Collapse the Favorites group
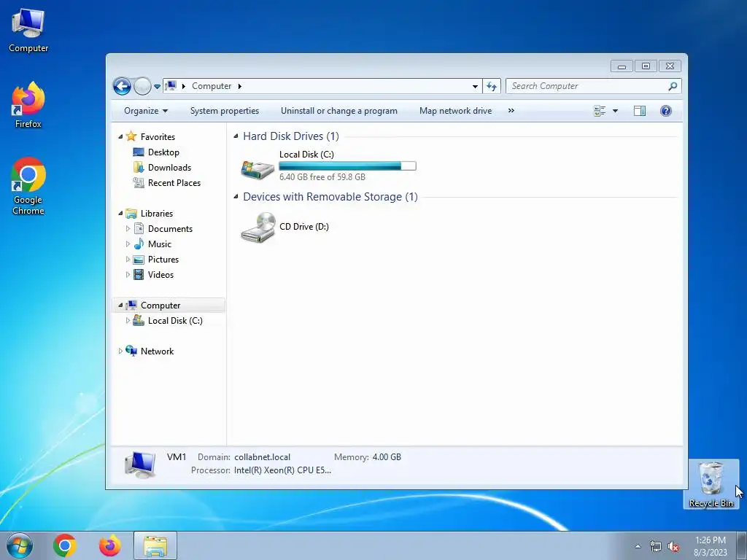Image resolution: width=747 pixels, height=560 pixels. (120, 136)
